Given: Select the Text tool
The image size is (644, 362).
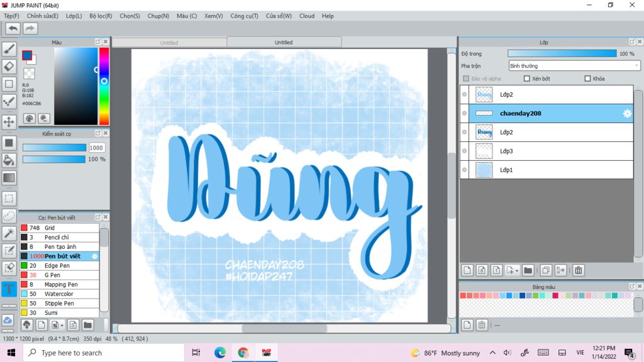Looking at the screenshot, I should (x=9, y=289).
